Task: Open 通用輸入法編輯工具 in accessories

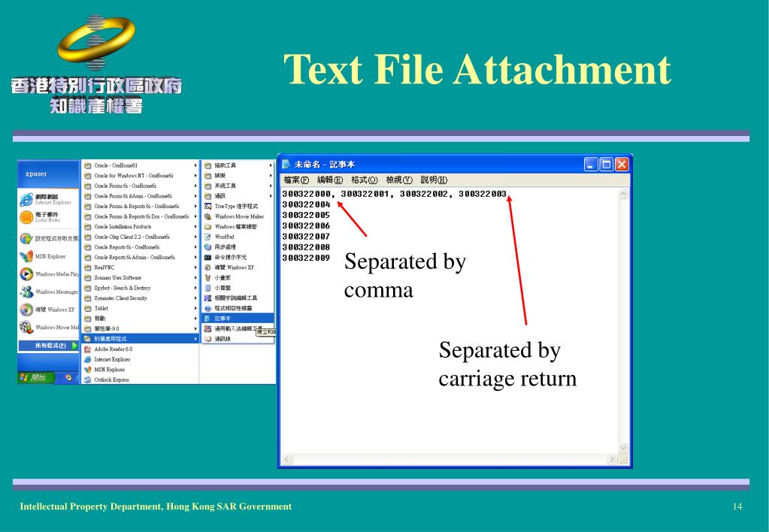Action: click(233, 328)
